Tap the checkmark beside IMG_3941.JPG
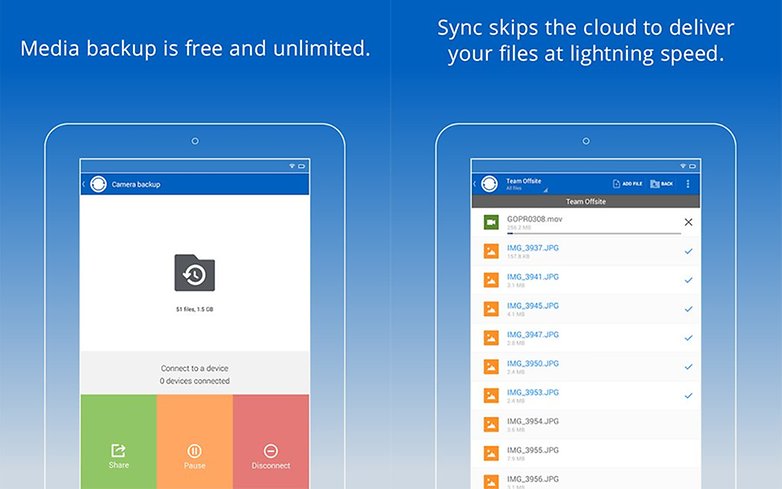782x489 pixels. click(x=688, y=280)
